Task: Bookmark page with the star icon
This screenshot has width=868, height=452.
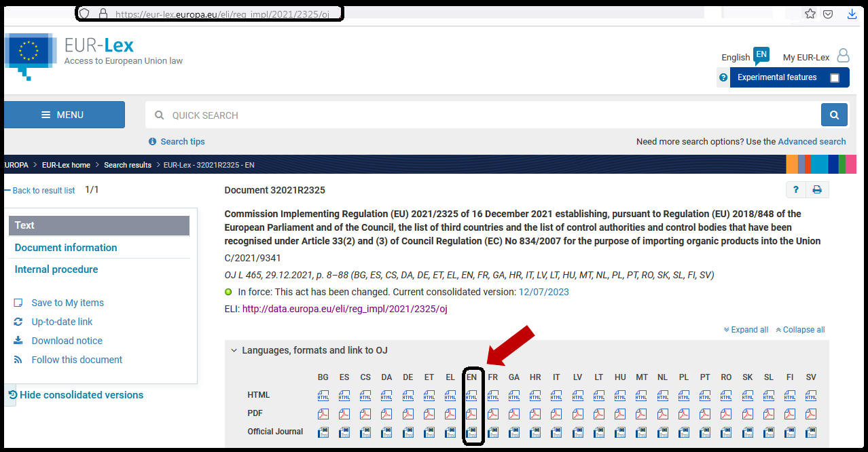Action: pos(810,14)
